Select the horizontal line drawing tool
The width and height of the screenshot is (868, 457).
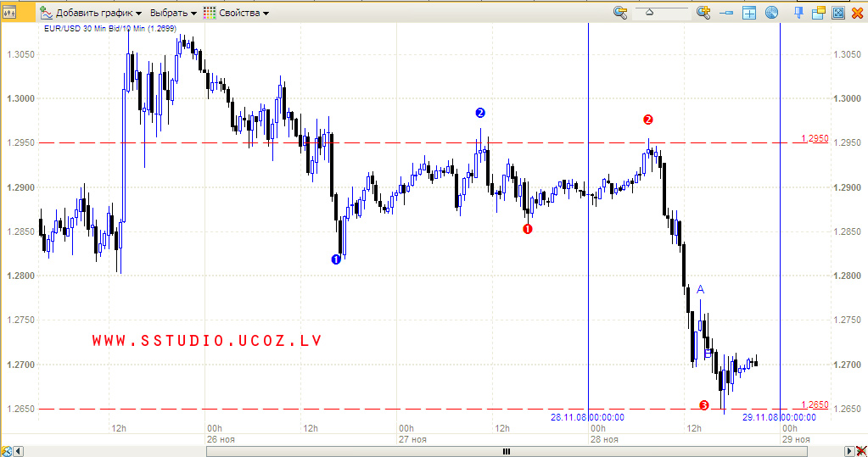(x=726, y=13)
